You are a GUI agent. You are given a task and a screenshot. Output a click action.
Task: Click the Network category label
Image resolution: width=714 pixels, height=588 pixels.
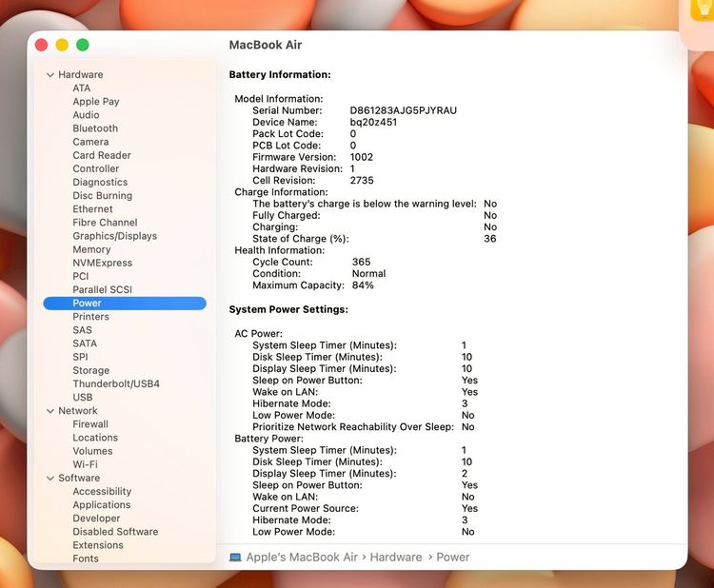(x=77, y=410)
